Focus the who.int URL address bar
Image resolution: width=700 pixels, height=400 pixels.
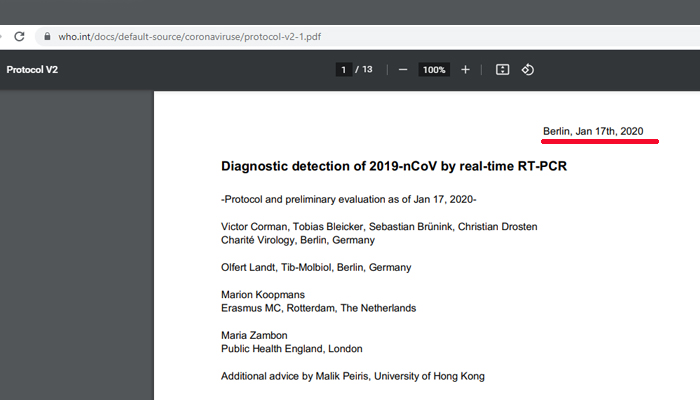tap(200, 37)
